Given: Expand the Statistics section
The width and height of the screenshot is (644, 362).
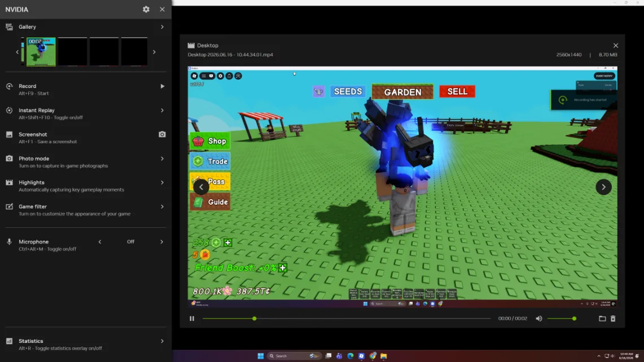Looking at the screenshot, I should (x=162, y=341).
